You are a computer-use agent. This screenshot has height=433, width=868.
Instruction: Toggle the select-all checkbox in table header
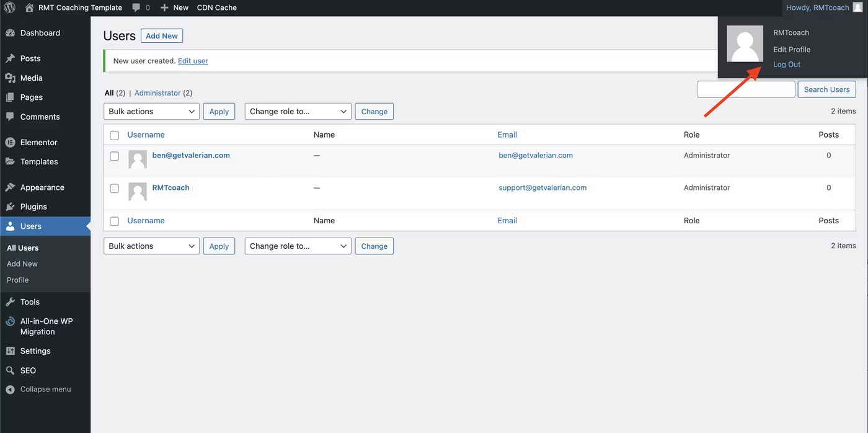coord(114,135)
